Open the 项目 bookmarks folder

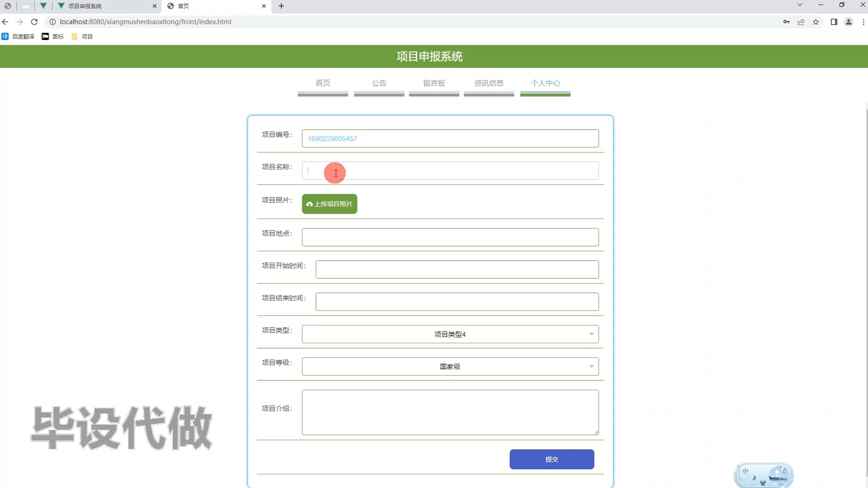[x=82, y=36]
